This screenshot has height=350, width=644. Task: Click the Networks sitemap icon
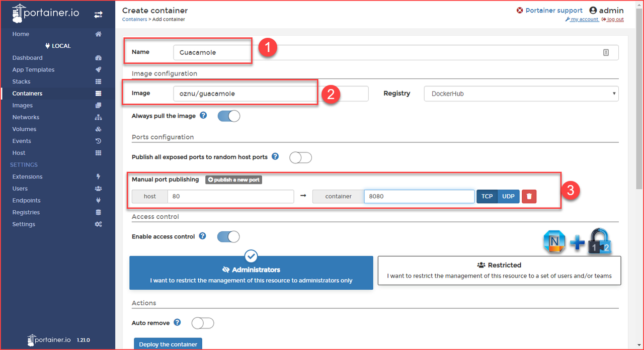click(x=99, y=117)
